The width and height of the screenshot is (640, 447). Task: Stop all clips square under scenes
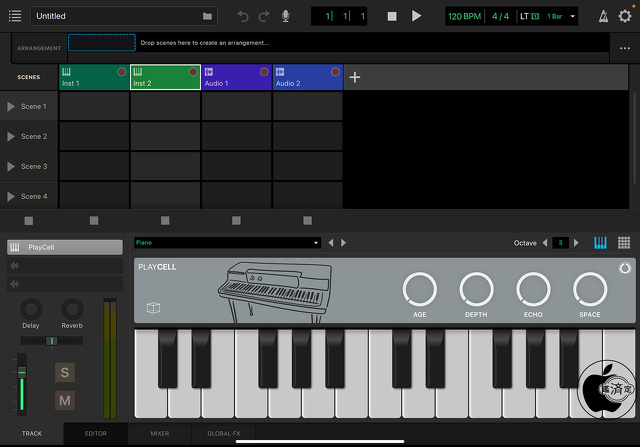[29, 221]
